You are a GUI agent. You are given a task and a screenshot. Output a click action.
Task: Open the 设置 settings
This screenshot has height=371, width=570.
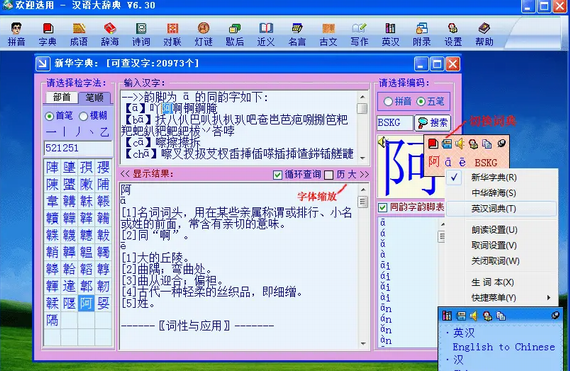click(x=453, y=34)
